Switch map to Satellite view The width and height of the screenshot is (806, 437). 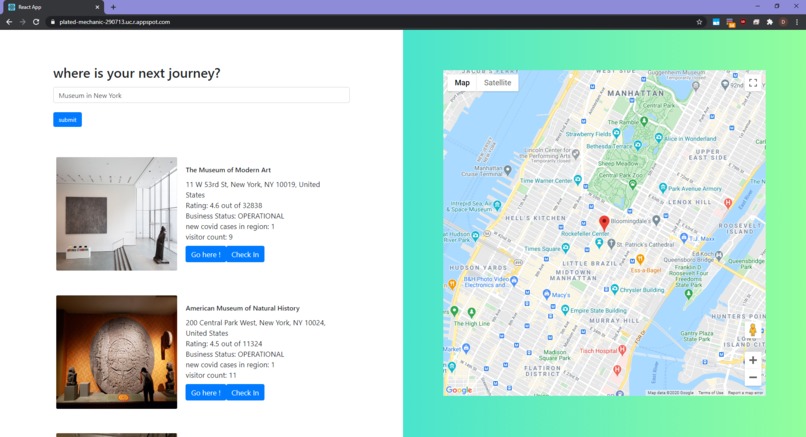pos(497,83)
